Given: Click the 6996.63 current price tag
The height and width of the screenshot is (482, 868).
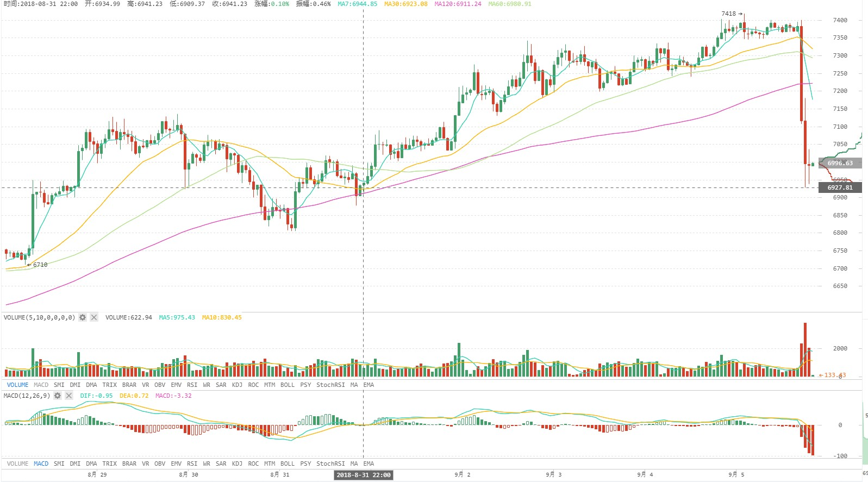Looking at the screenshot, I should pos(840,163).
